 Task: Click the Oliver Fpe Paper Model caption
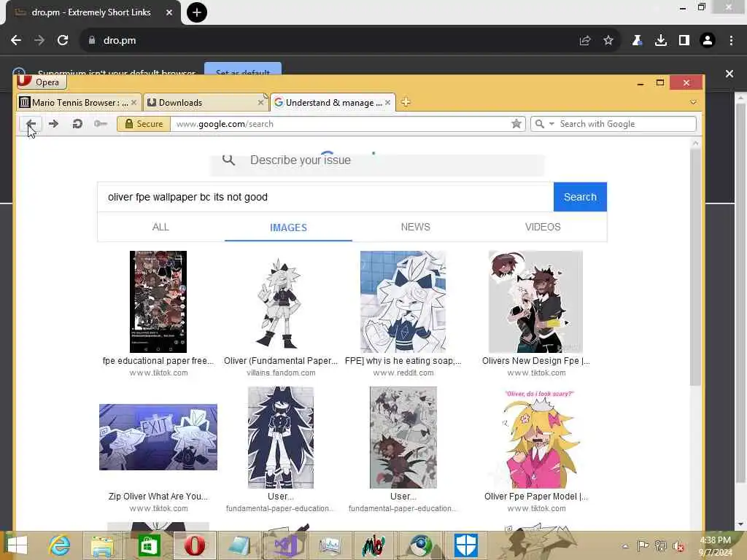point(536,496)
